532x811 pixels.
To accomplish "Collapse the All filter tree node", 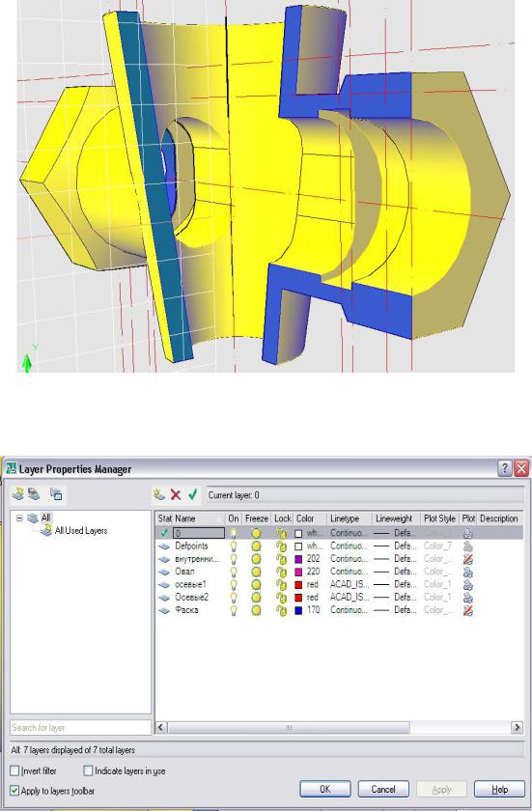I will coord(19,517).
